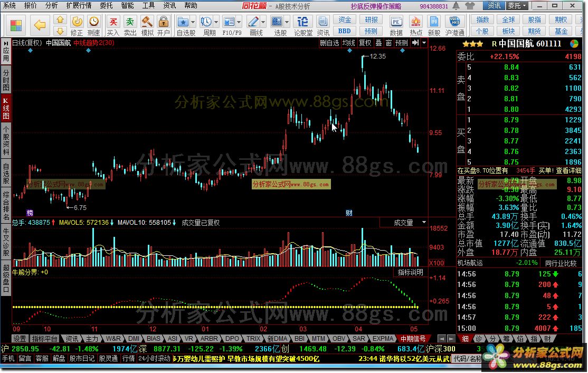Click the colored pie icon beside 601111
Viewport: 588px width, 373px height.
pos(574,44)
